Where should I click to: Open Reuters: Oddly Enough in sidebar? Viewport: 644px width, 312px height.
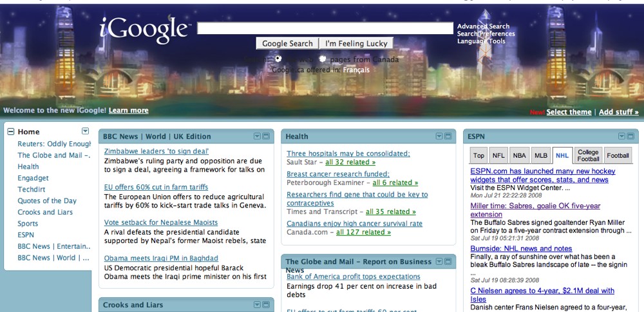pos(54,144)
